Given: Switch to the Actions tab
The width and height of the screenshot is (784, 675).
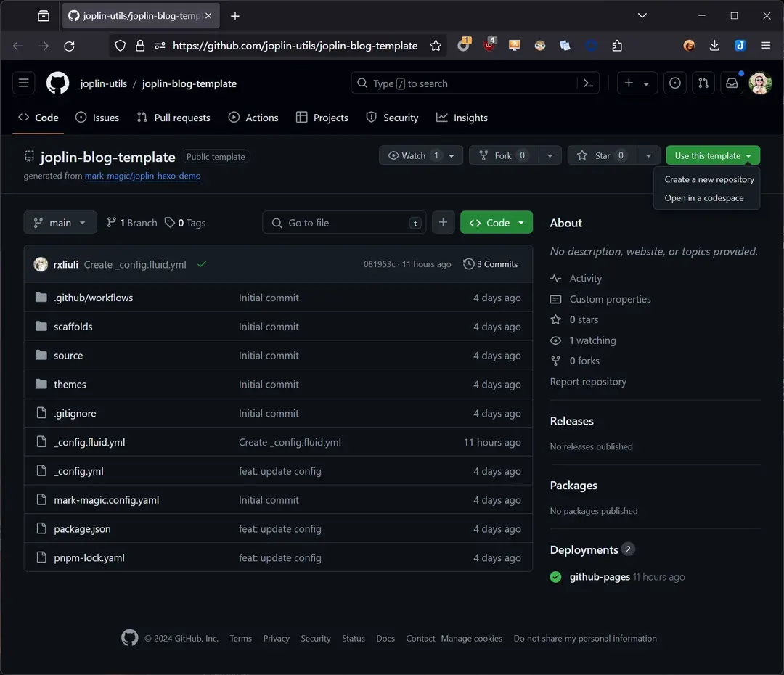Looking at the screenshot, I should coord(253,118).
